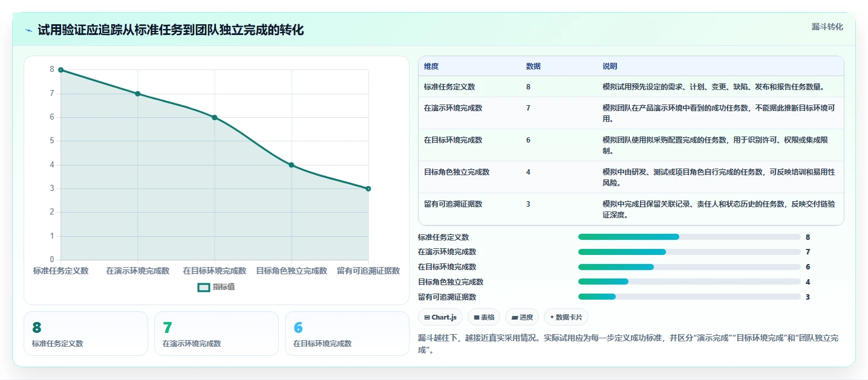This screenshot has width=868, height=380.
Task: Click the icon inside the 表格 chip
Action: point(477,317)
